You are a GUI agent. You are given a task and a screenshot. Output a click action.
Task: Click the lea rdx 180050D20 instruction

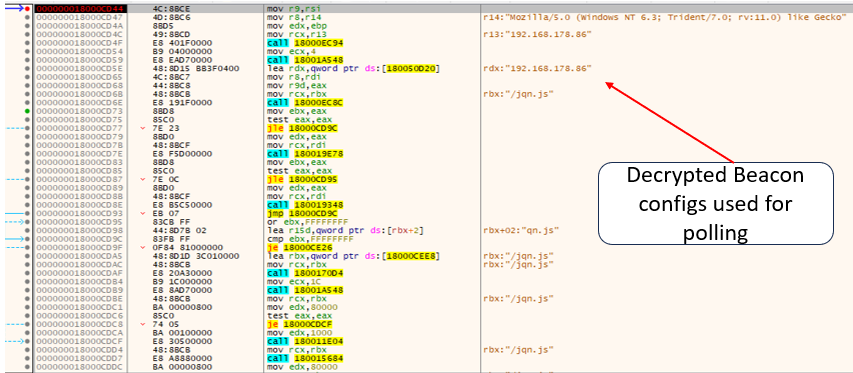click(354, 69)
